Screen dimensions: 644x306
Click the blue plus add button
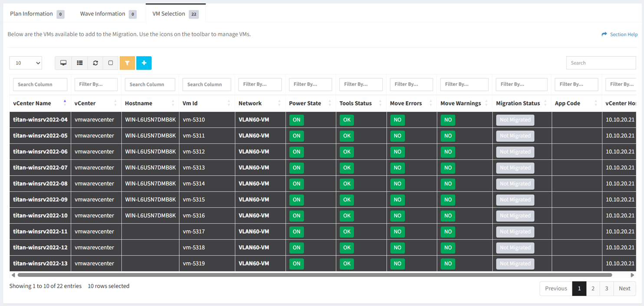point(144,63)
